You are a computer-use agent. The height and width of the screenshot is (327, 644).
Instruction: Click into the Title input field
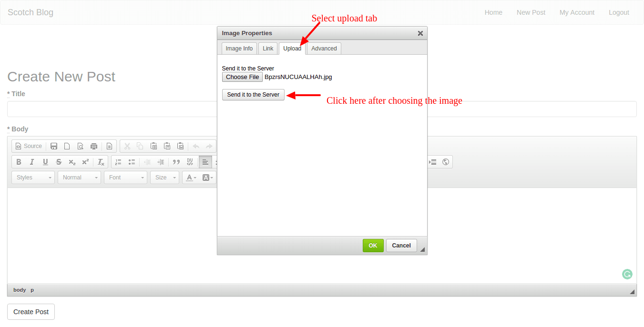(x=322, y=109)
